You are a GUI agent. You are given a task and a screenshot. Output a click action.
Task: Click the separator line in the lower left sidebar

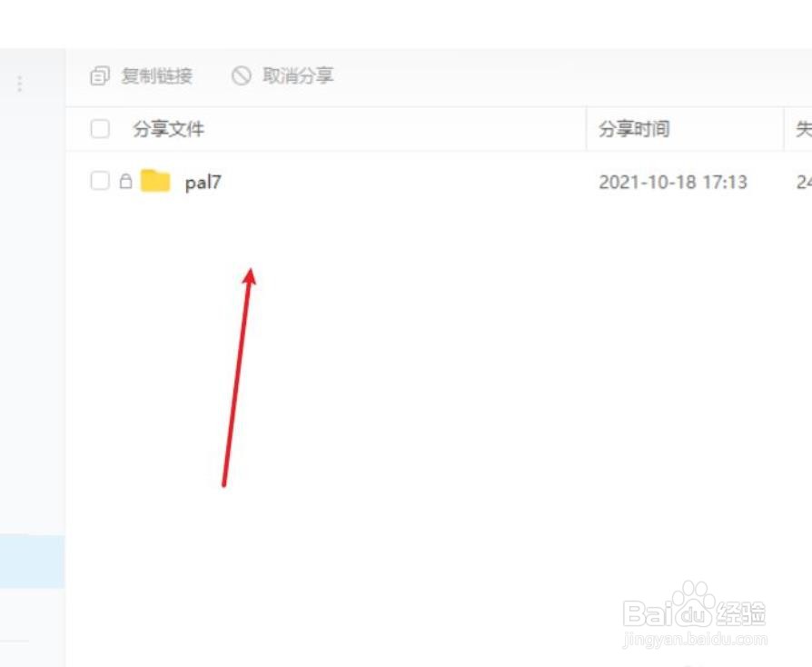[14, 641]
